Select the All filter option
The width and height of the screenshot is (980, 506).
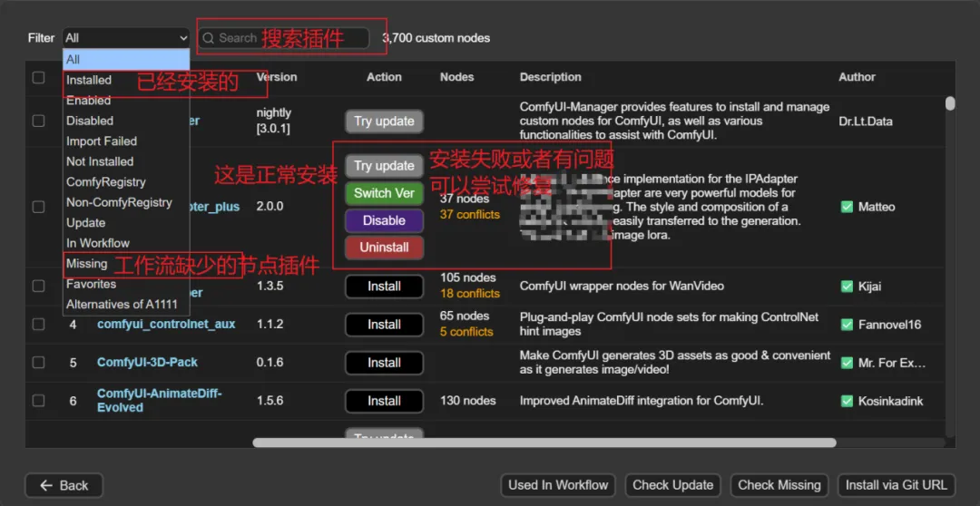coord(125,59)
